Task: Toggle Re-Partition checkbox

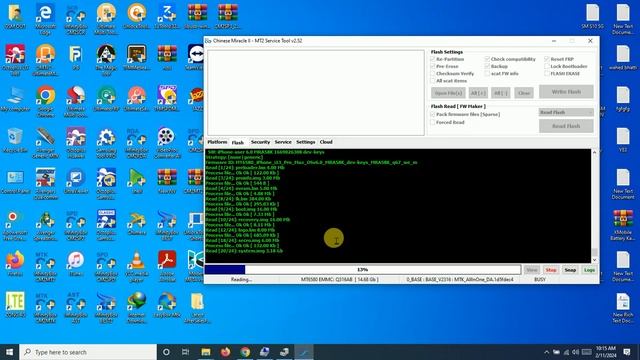Action: (x=433, y=59)
